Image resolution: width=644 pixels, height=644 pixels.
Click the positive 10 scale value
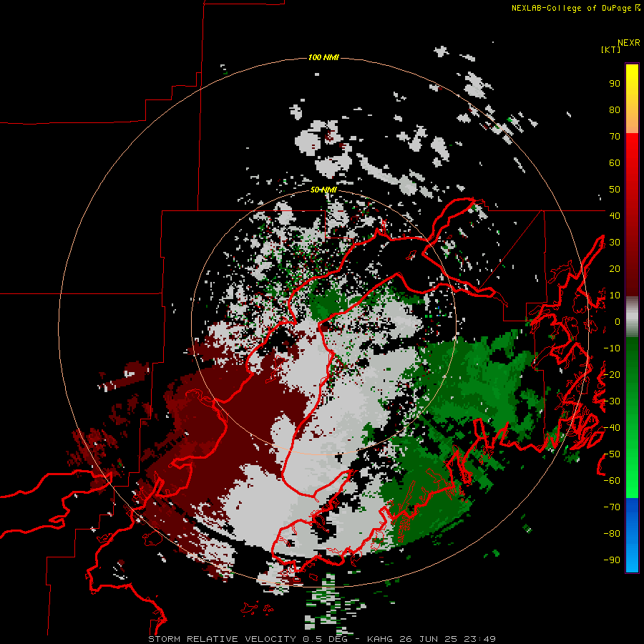click(615, 296)
